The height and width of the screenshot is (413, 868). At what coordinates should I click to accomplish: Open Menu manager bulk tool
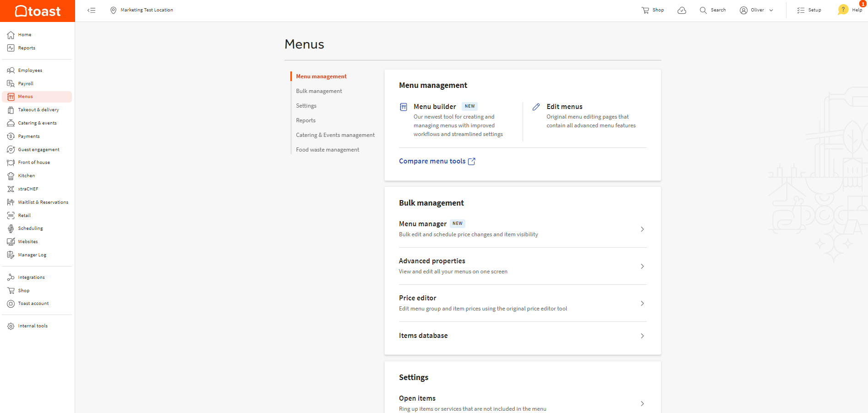point(523,229)
